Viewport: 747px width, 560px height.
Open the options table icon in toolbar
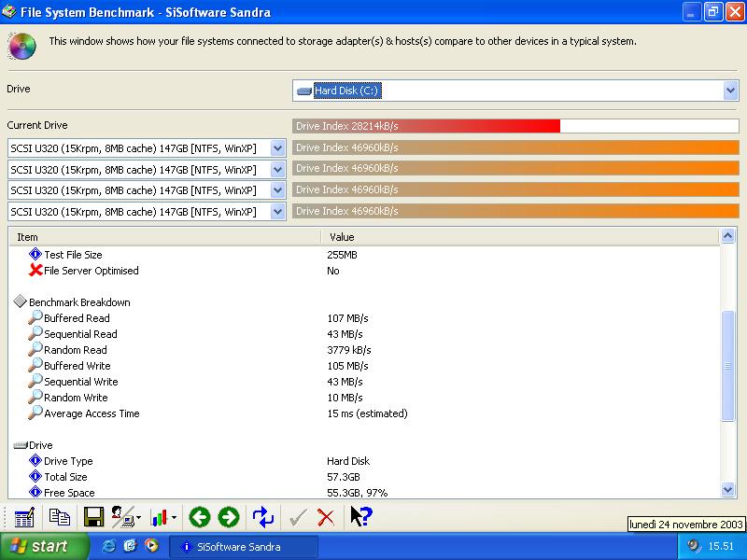(24, 518)
